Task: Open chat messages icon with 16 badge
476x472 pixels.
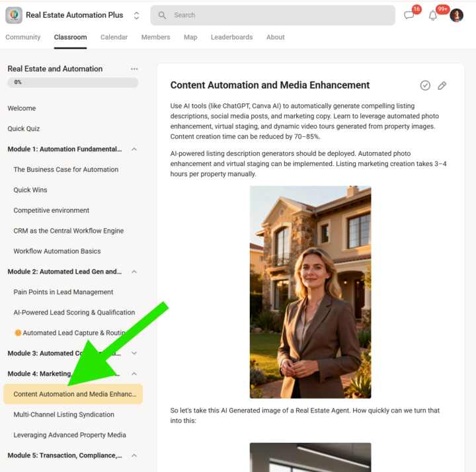Action: click(409, 15)
